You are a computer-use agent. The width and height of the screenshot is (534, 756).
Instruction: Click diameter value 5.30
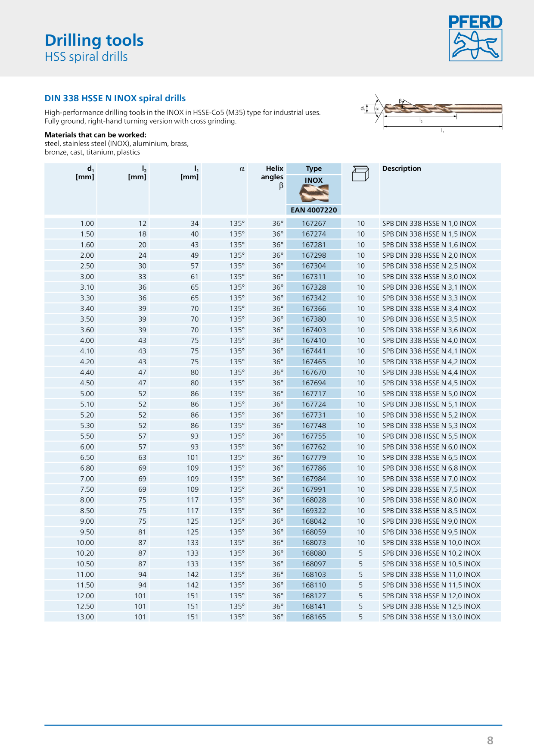pos(87,425)
